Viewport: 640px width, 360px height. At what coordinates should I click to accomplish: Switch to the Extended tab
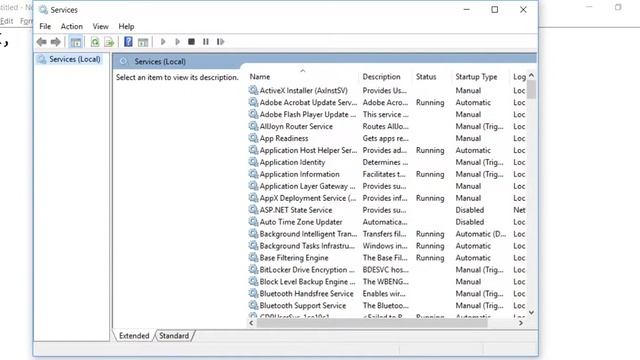(x=134, y=336)
